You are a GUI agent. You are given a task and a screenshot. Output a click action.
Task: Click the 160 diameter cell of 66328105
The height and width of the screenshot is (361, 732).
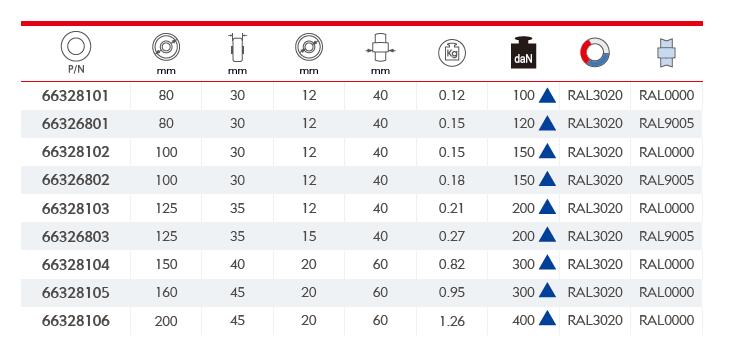pos(166,292)
